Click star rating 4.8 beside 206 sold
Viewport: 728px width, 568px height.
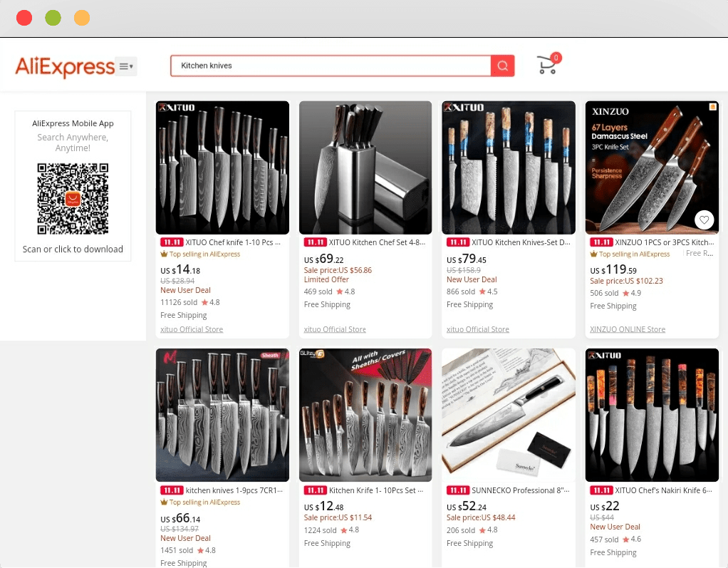pyautogui.click(x=489, y=530)
